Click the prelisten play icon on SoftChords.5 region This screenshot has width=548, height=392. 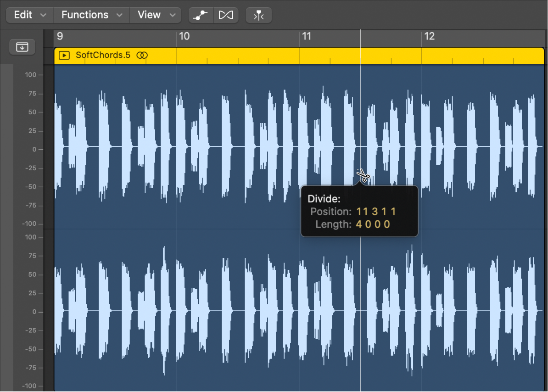64,56
